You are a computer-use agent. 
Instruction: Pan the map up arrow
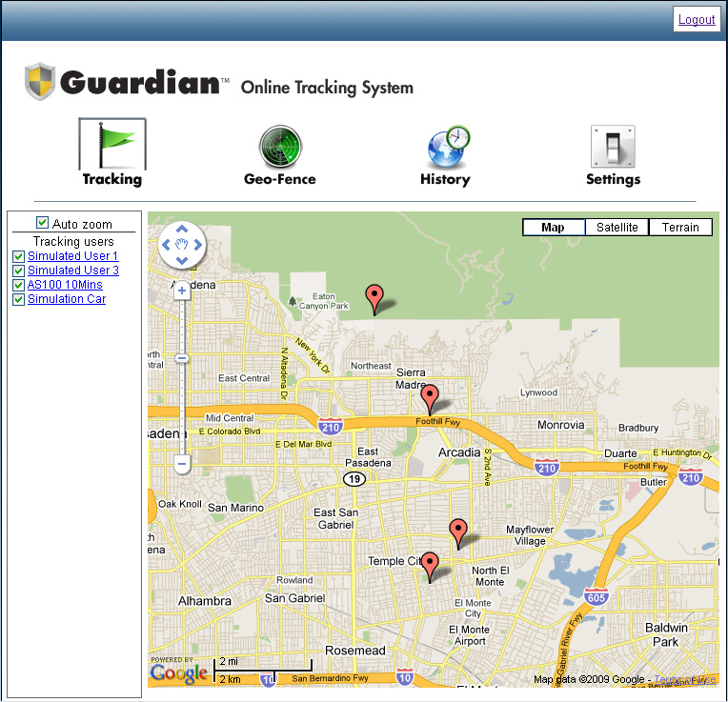(182, 229)
